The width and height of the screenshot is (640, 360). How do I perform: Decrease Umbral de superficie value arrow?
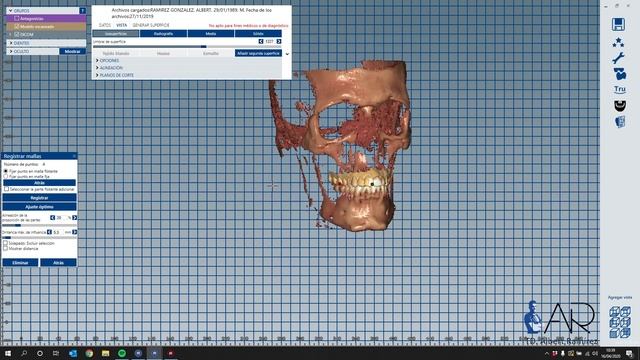click(261, 42)
